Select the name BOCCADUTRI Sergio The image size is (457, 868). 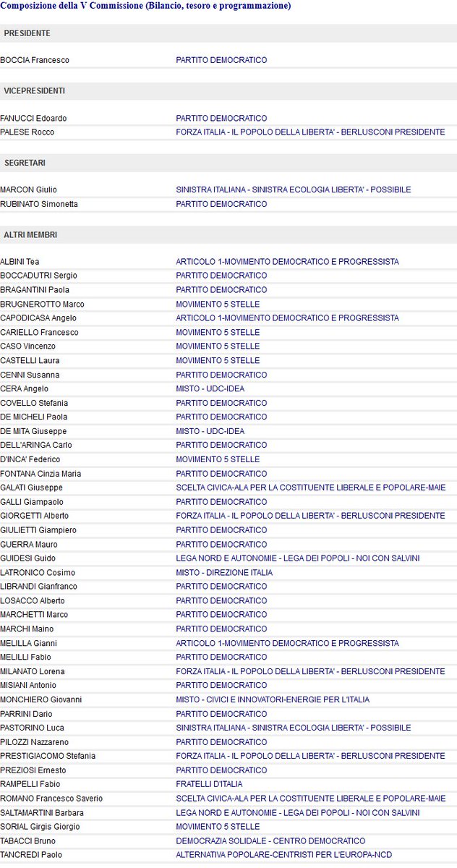(x=38, y=276)
